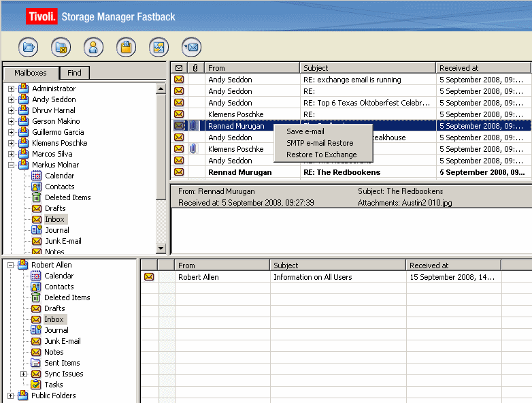The image size is (532, 403).
Task: Open Journal under Markus Molnar
Action: 57,230
